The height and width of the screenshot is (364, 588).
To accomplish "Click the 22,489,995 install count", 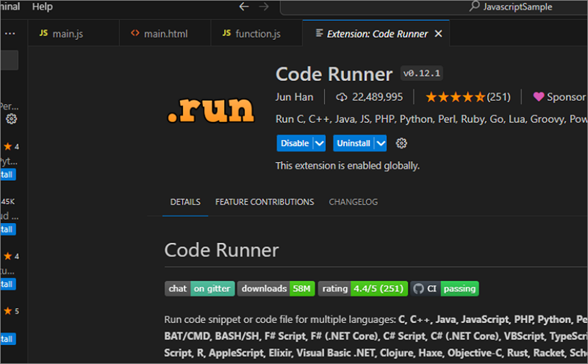I will (377, 97).
